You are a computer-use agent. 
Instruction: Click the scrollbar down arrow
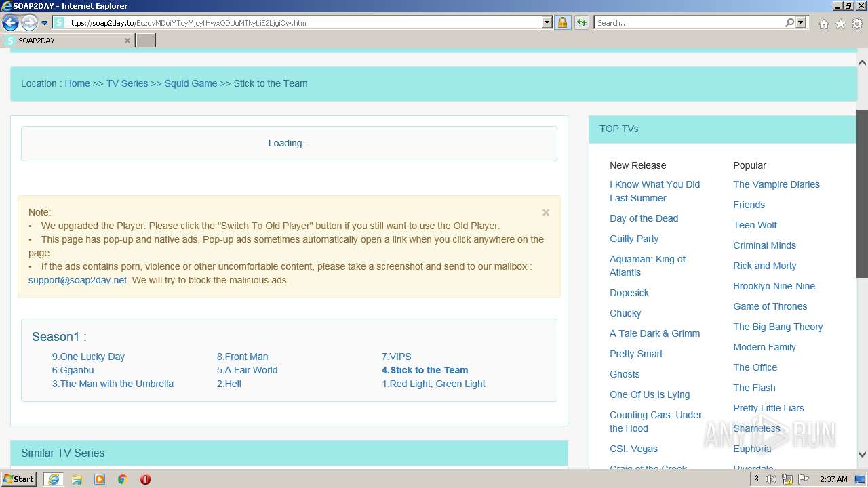coord(862,455)
